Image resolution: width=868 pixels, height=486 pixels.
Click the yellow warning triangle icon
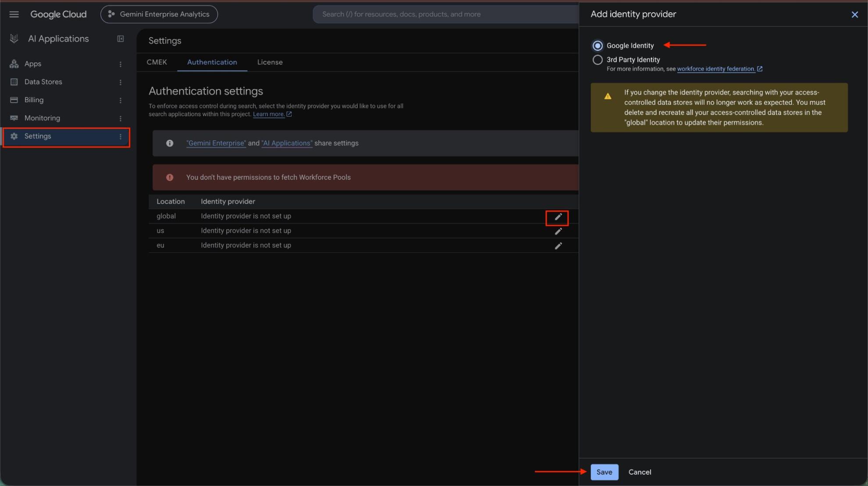point(608,96)
